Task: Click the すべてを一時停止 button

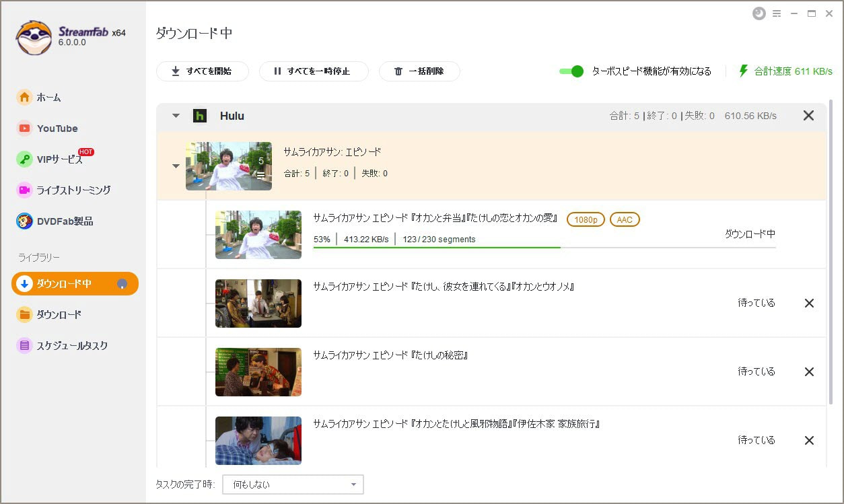Action: pyautogui.click(x=314, y=71)
